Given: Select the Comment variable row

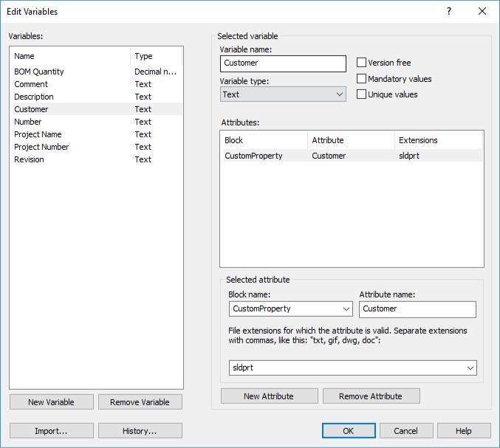Looking at the screenshot, I should coord(96,84).
